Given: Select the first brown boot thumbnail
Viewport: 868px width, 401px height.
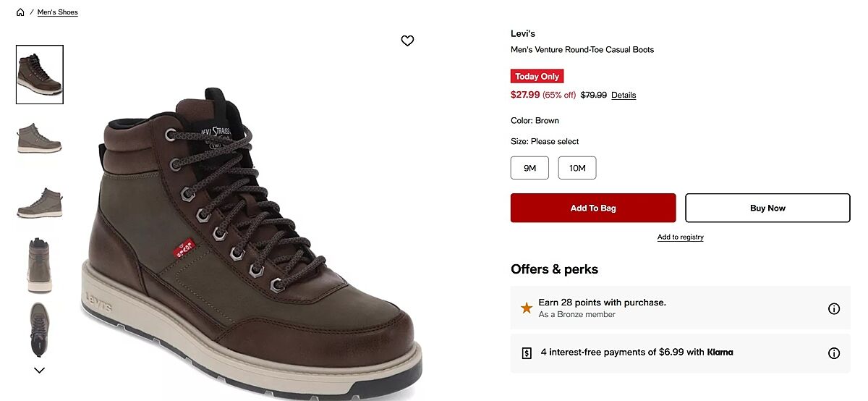Looking at the screenshot, I should [40, 75].
